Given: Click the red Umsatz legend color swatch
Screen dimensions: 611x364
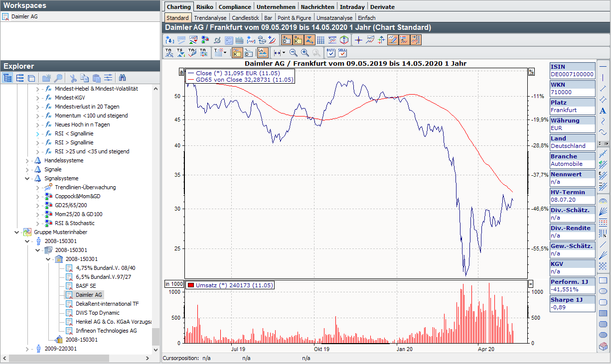Looking at the screenshot, I should [191, 285].
